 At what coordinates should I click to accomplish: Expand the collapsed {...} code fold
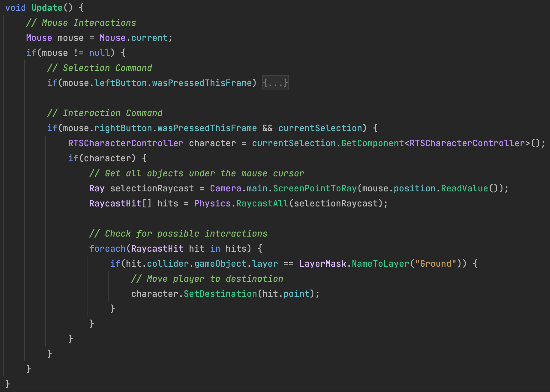[275, 83]
